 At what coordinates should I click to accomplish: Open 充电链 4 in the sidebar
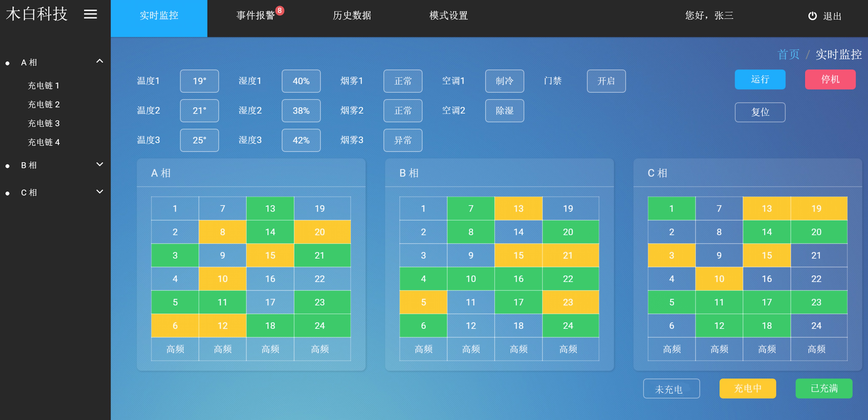tap(43, 142)
